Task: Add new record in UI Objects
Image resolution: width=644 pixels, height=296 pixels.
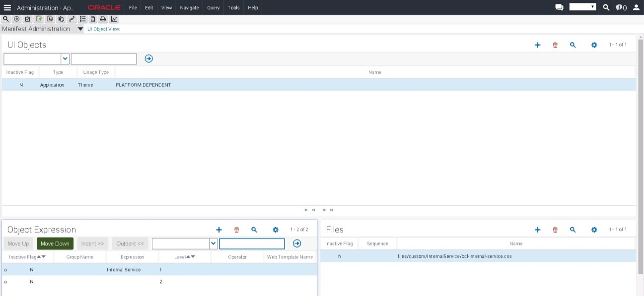Action: pos(537,45)
